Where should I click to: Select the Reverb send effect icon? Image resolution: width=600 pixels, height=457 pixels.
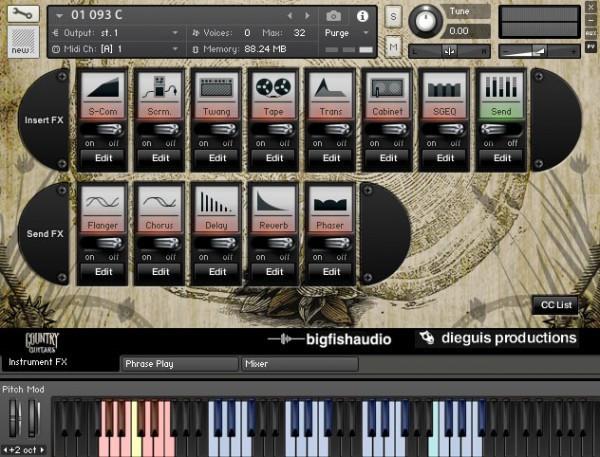pyautogui.click(x=273, y=203)
